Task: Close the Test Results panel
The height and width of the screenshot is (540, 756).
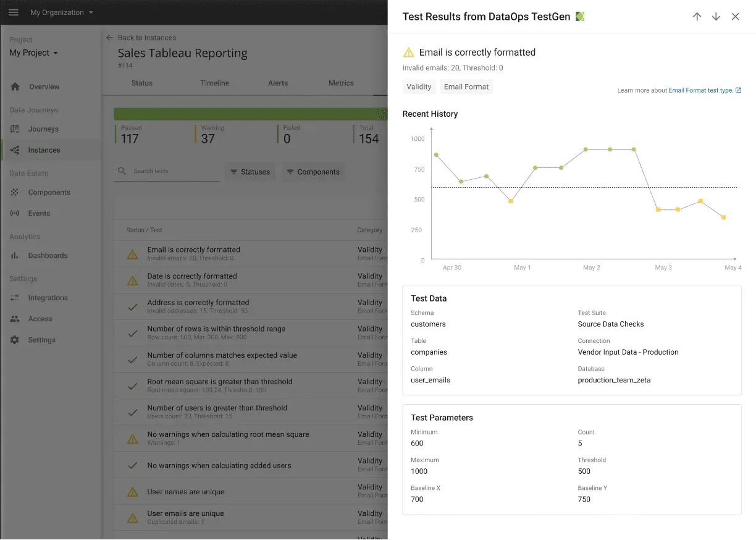Action: (735, 17)
